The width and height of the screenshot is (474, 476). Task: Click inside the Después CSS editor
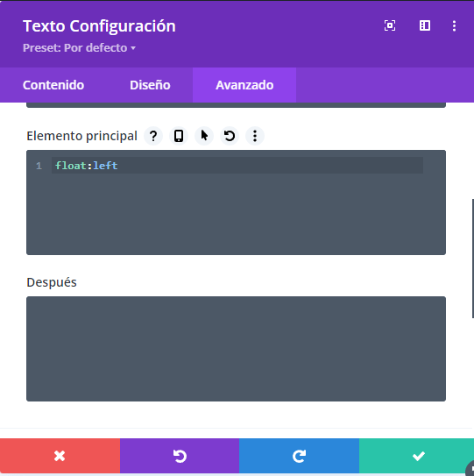click(x=236, y=349)
